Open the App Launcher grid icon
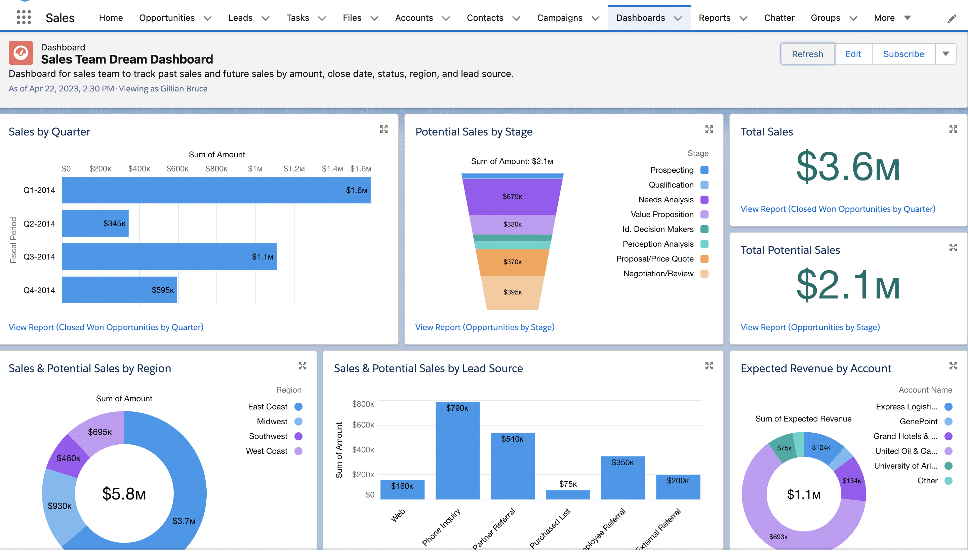 click(24, 18)
